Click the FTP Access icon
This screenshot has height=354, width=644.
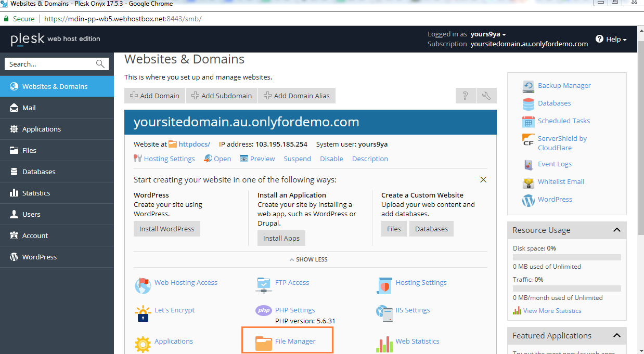264,284
